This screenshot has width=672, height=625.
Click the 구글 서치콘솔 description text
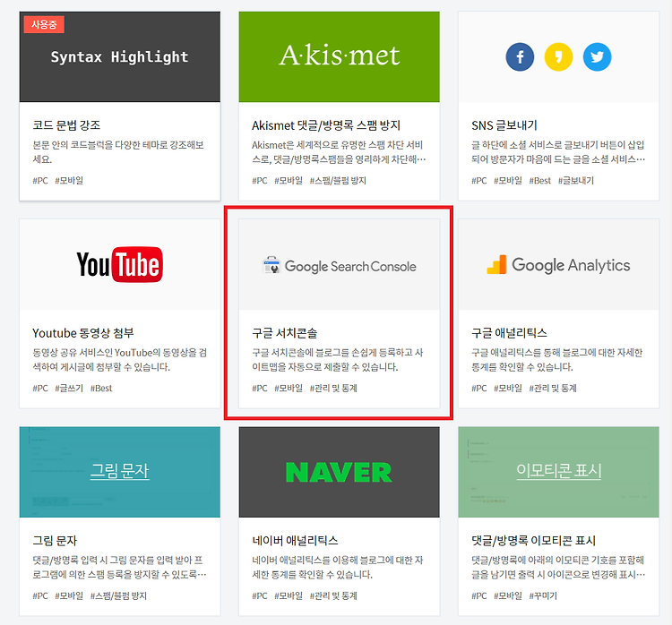coord(338,360)
